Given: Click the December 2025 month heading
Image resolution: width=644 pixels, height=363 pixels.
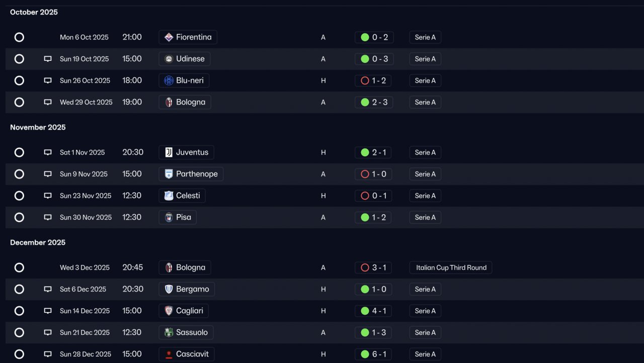Looking at the screenshot, I should tap(38, 242).
